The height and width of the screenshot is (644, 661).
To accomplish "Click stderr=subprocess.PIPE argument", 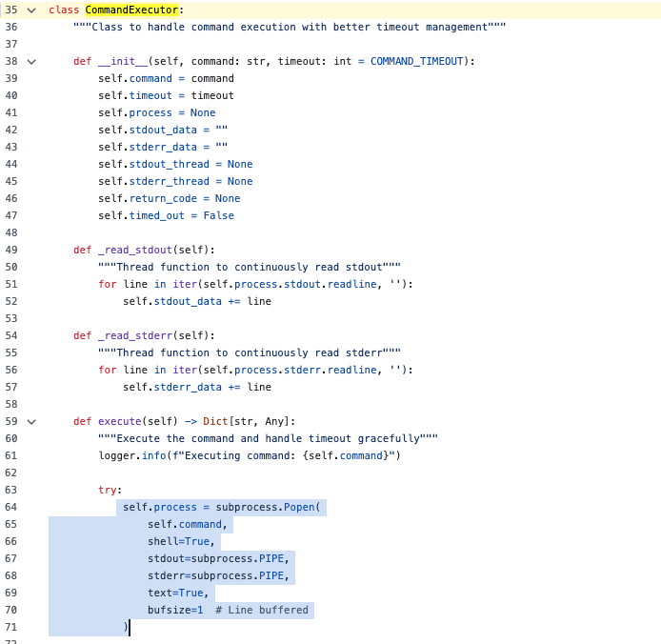I will (215, 575).
